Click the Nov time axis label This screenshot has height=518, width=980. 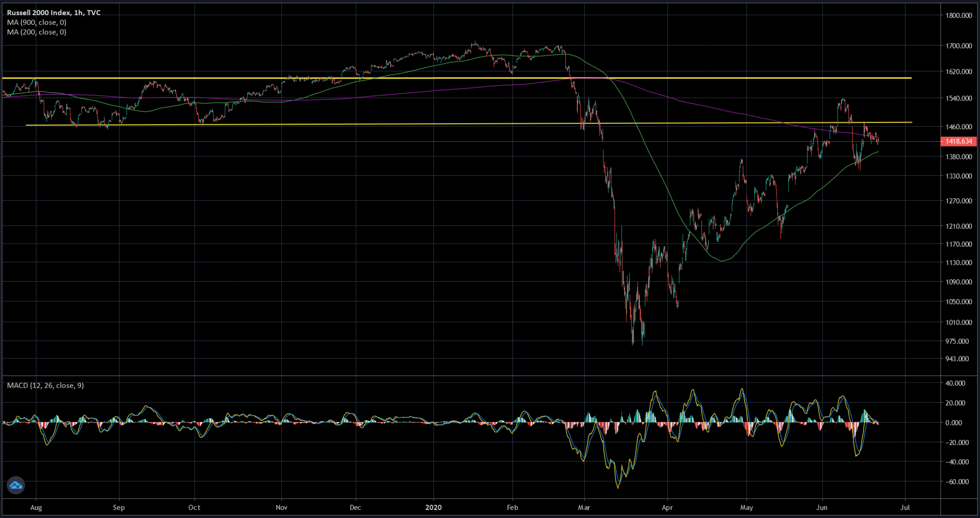tap(281, 508)
